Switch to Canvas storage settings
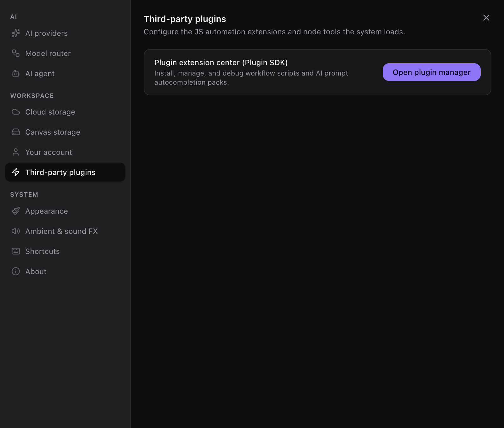 (x=65, y=132)
